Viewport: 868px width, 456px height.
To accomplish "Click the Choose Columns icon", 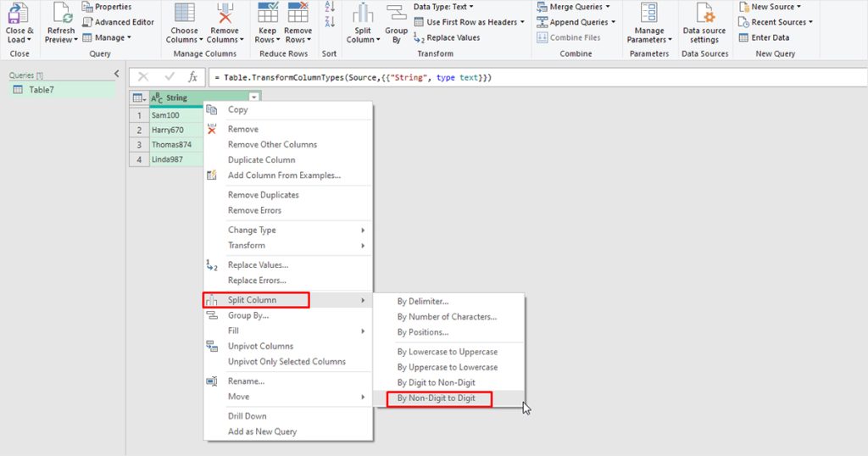I will (184, 14).
